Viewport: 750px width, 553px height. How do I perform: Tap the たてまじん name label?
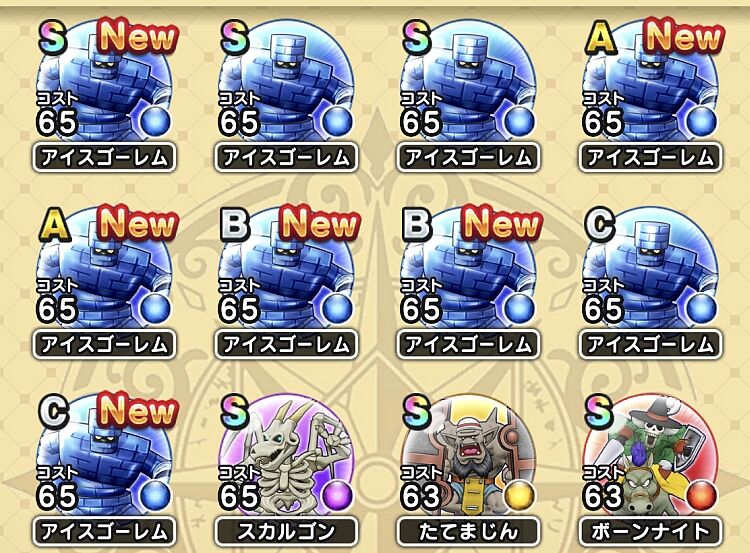coord(468,531)
